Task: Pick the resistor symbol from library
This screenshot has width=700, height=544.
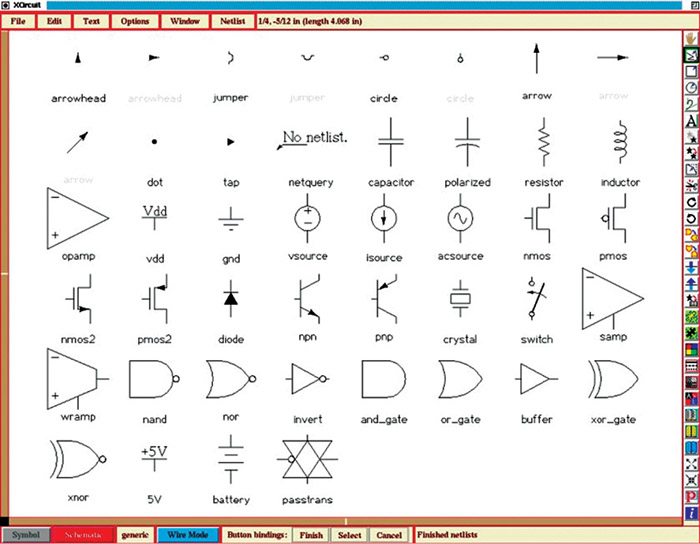Action: [x=543, y=145]
